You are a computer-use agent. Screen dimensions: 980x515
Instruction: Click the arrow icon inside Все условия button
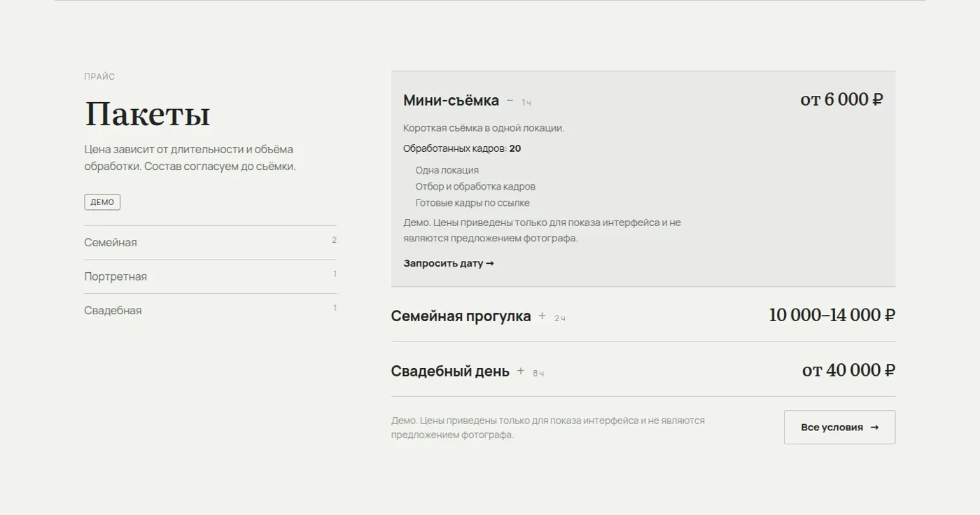[x=874, y=428]
